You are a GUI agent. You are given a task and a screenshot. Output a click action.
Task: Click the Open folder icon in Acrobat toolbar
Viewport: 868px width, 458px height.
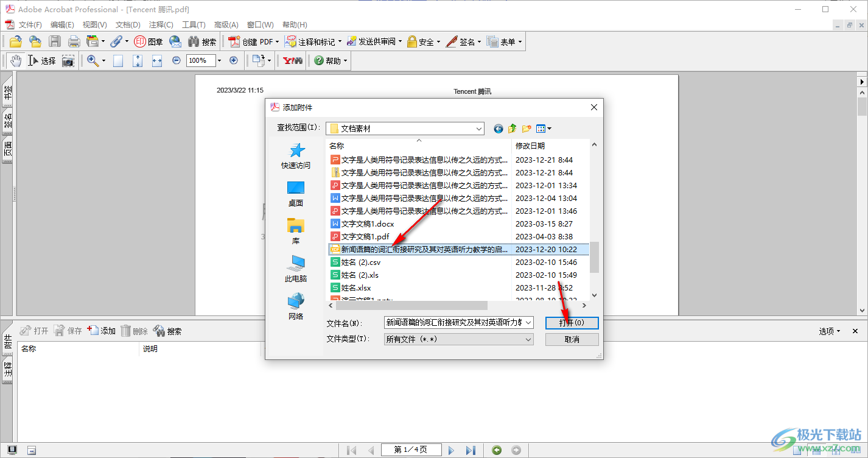click(x=16, y=41)
